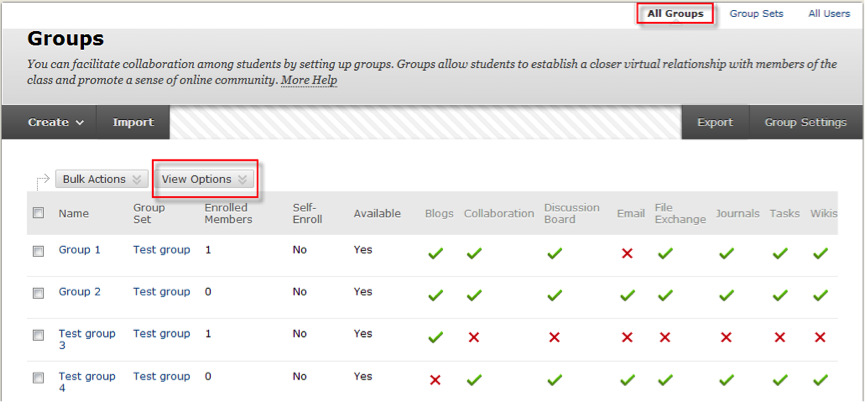Tick the checkbox for Test group 3

(38, 335)
